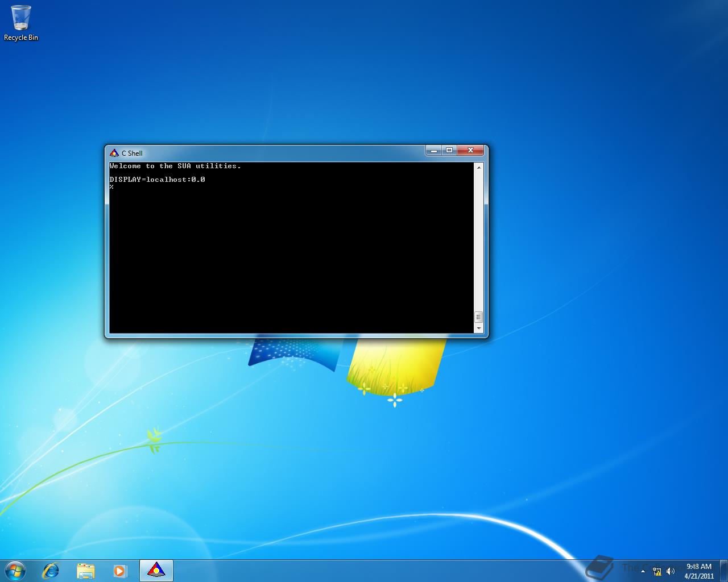This screenshot has width=728, height=582.
Task: Click the "DISPLAY=localhost:0.0" line
Action: point(158,180)
